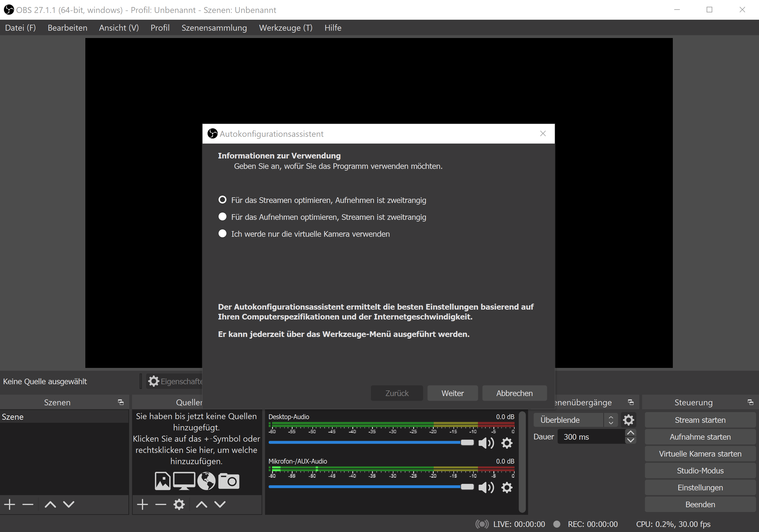Image resolution: width=759 pixels, height=532 pixels.
Task: Click the image source icon under Quellen
Action: click(163, 481)
